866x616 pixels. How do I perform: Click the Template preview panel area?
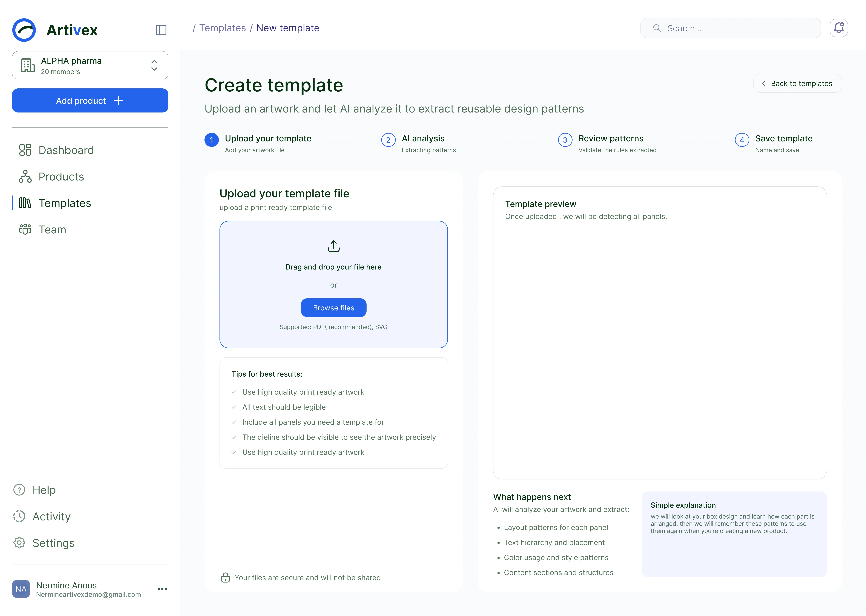coord(660,333)
